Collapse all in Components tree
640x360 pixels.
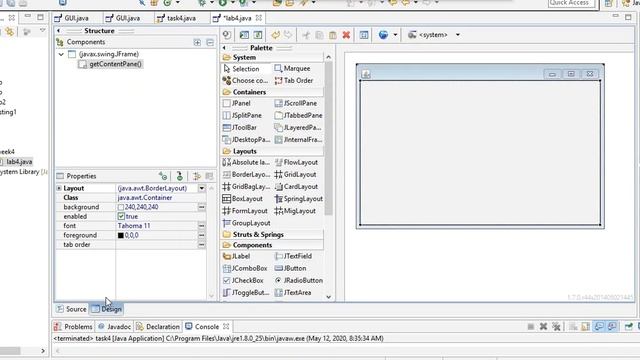[x=210, y=42]
